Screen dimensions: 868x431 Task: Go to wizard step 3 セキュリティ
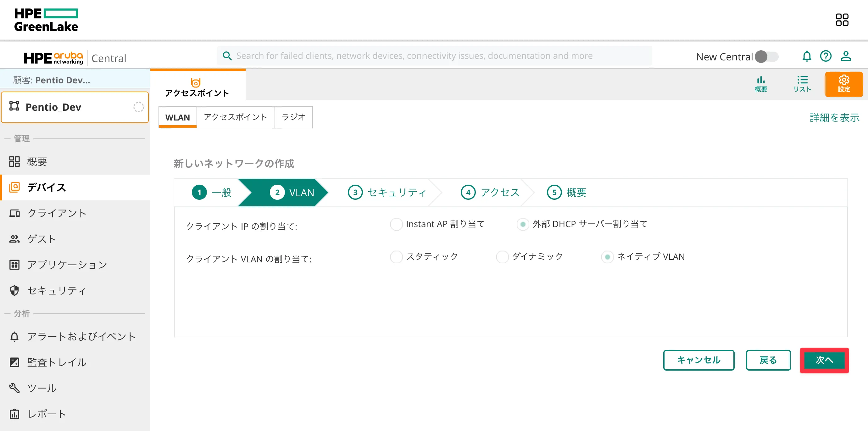click(x=387, y=193)
